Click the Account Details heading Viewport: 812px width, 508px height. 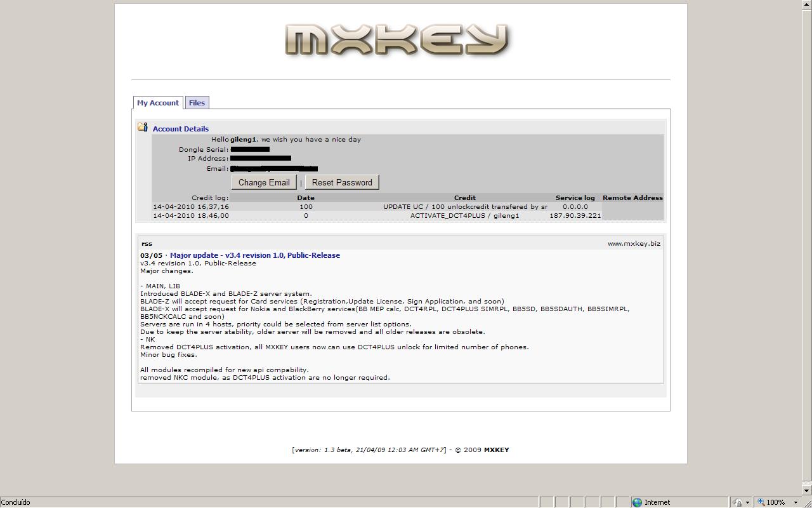(x=181, y=129)
